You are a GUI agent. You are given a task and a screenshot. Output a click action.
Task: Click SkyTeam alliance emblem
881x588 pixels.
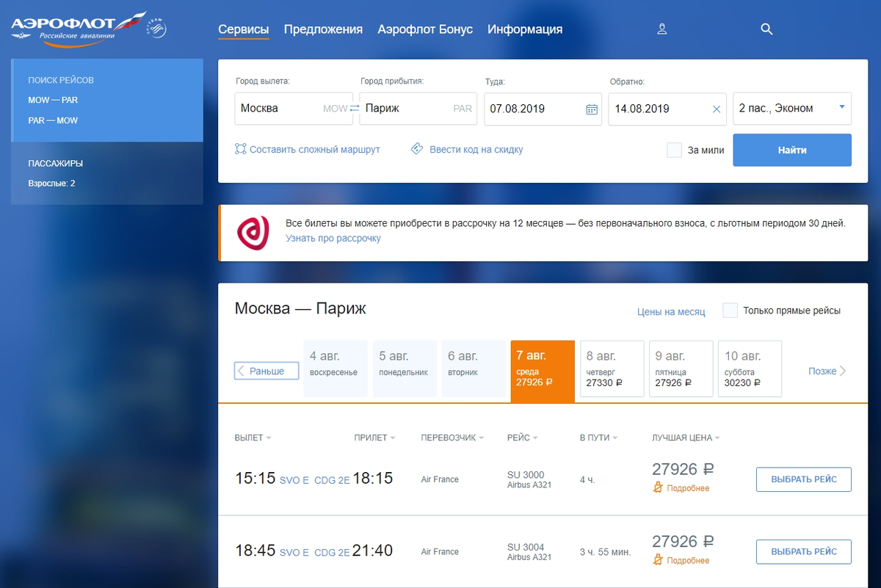158,29
